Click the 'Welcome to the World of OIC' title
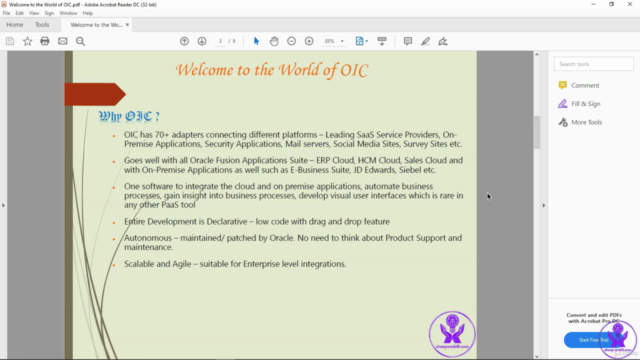The width and height of the screenshot is (640, 360). click(x=272, y=70)
